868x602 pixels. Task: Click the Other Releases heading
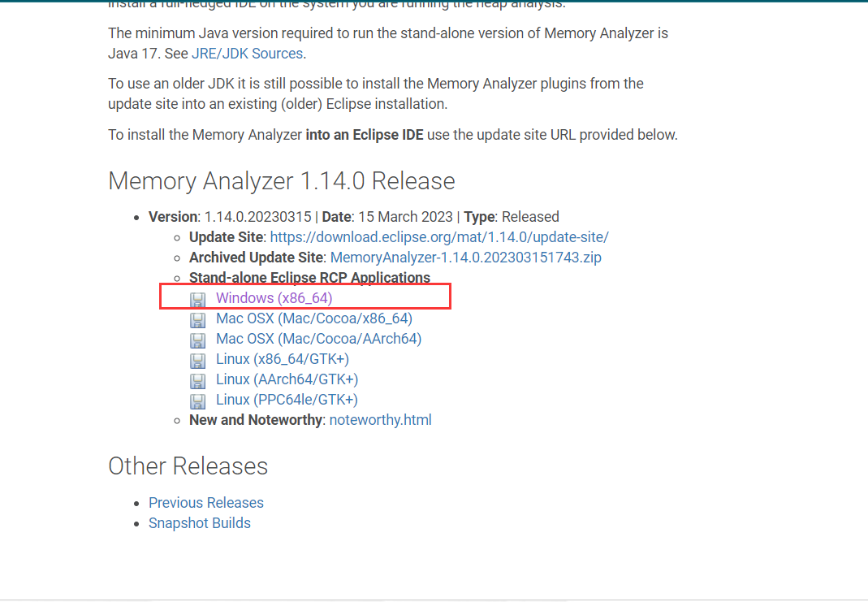(188, 466)
